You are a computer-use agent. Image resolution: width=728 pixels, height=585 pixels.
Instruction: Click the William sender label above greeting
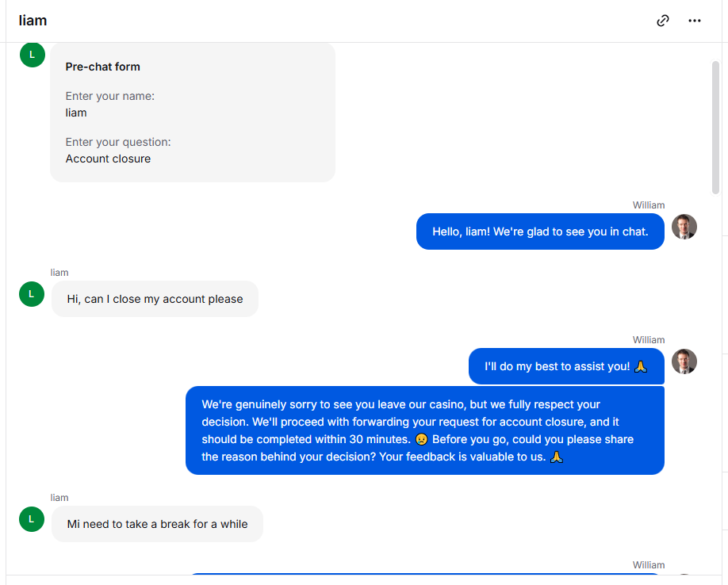(x=648, y=205)
